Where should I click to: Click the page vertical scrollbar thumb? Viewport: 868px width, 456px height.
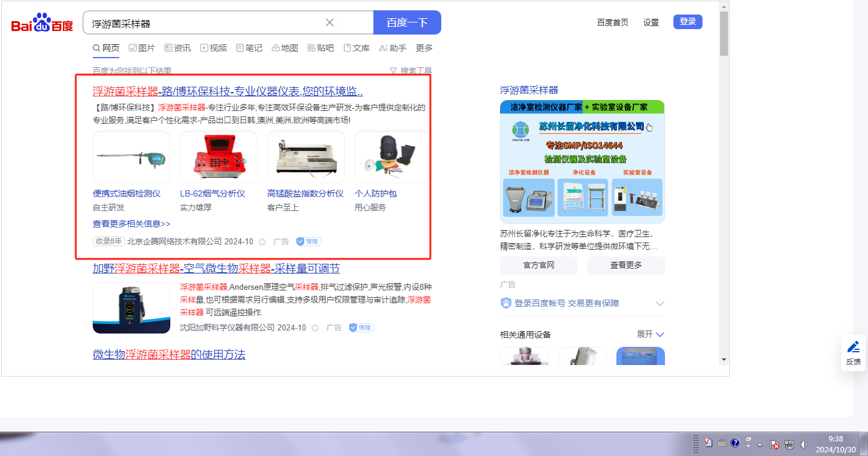pos(724,33)
